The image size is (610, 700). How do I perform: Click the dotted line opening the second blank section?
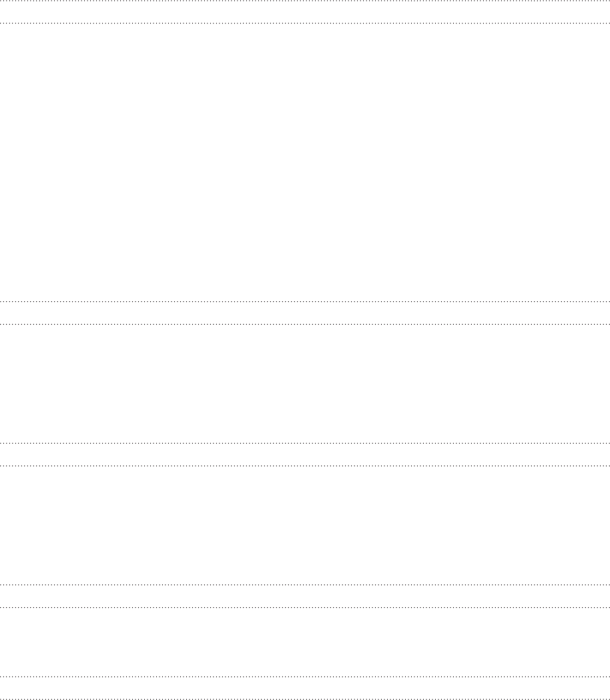coord(305,324)
